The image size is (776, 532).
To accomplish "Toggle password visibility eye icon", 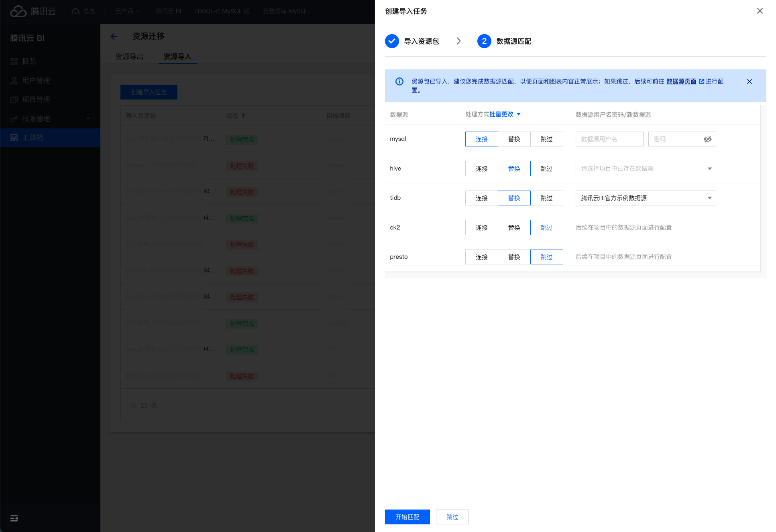I will click(x=707, y=139).
